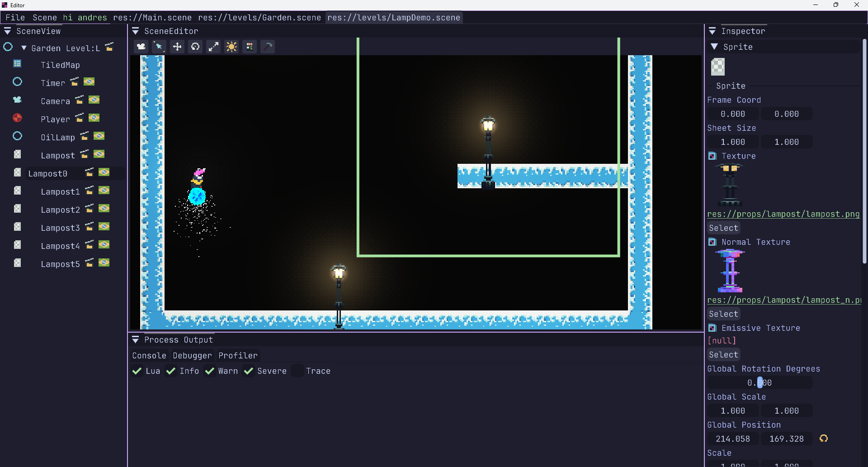This screenshot has height=467, width=868.
Task: Uncheck the Warn log filter
Action: point(209,371)
